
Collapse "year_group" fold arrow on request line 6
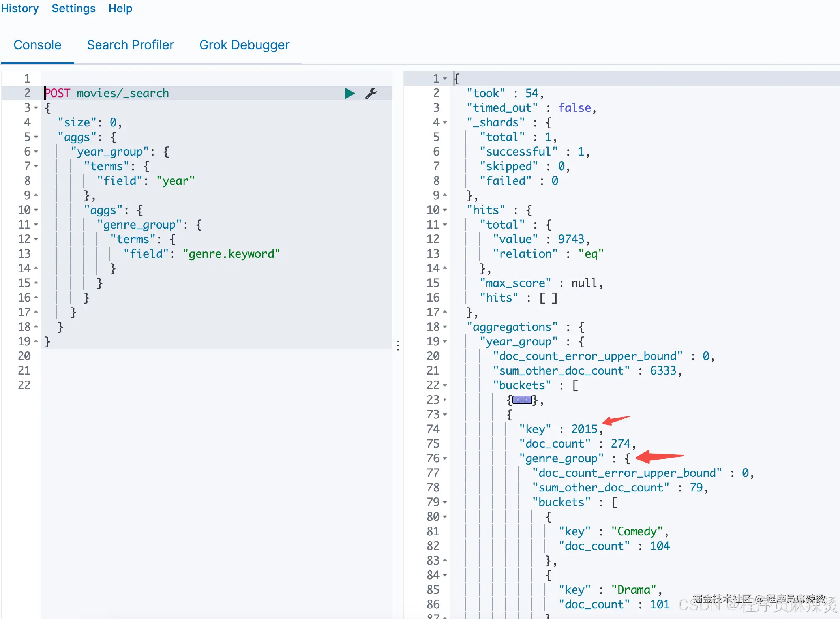coord(36,152)
